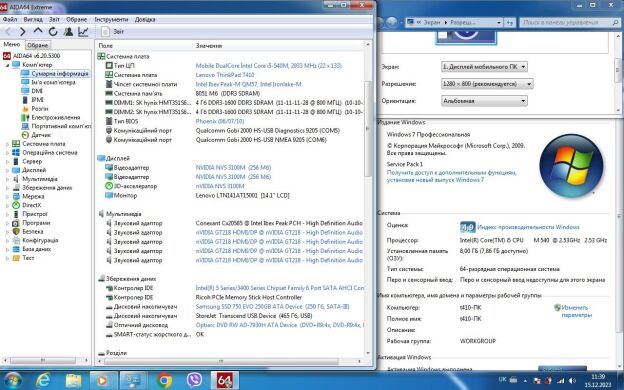Click the Windows Start button
The width and height of the screenshot is (624, 390).
tap(12, 381)
